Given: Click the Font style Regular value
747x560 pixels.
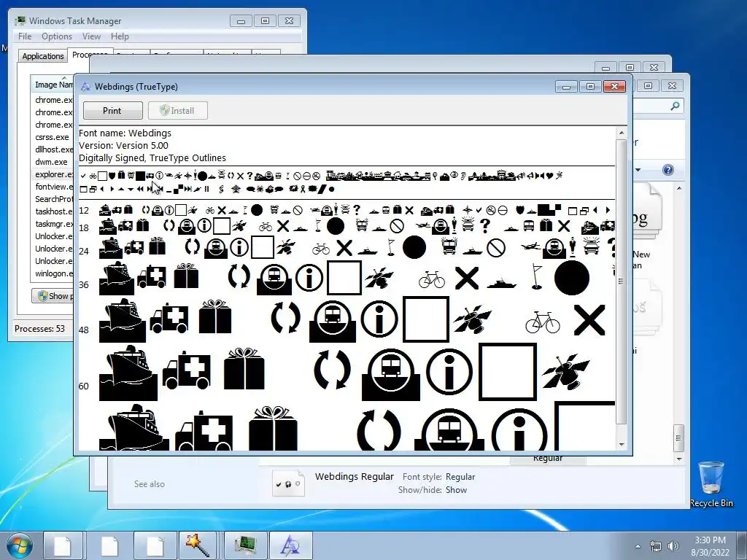Looking at the screenshot, I should (x=460, y=477).
